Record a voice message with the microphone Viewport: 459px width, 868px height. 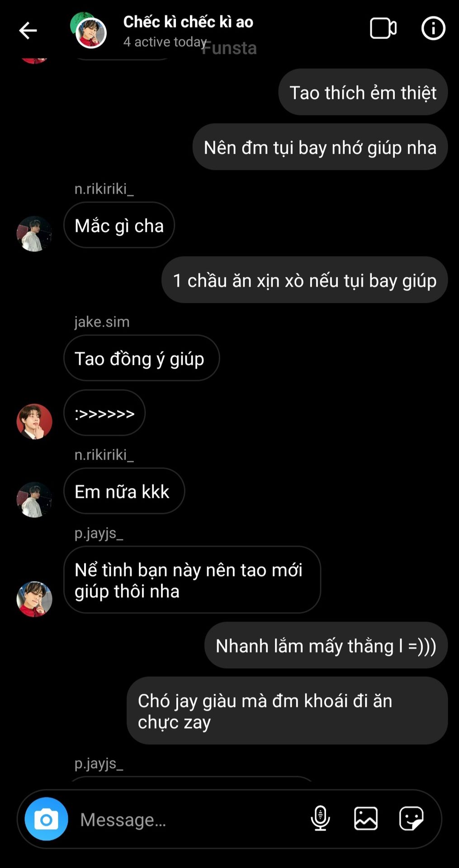(x=320, y=818)
